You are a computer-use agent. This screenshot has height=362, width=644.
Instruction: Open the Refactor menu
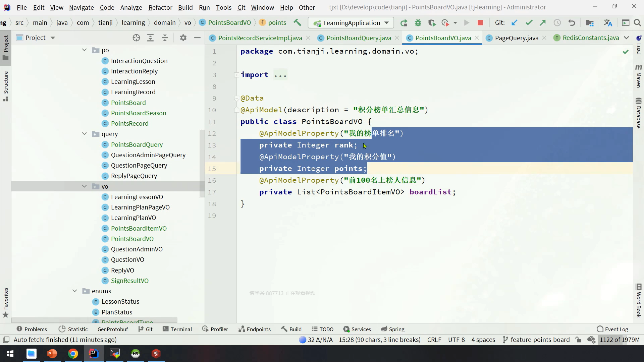(x=160, y=7)
